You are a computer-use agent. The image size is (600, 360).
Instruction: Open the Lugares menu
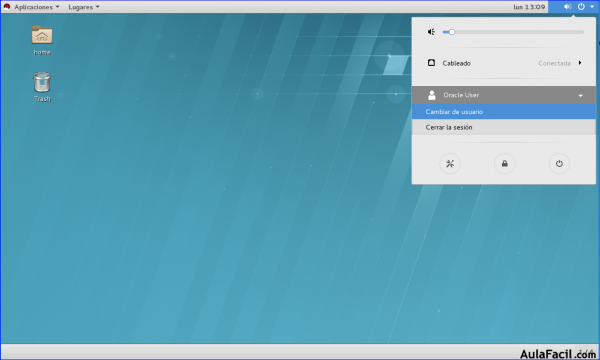coord(84,7)
